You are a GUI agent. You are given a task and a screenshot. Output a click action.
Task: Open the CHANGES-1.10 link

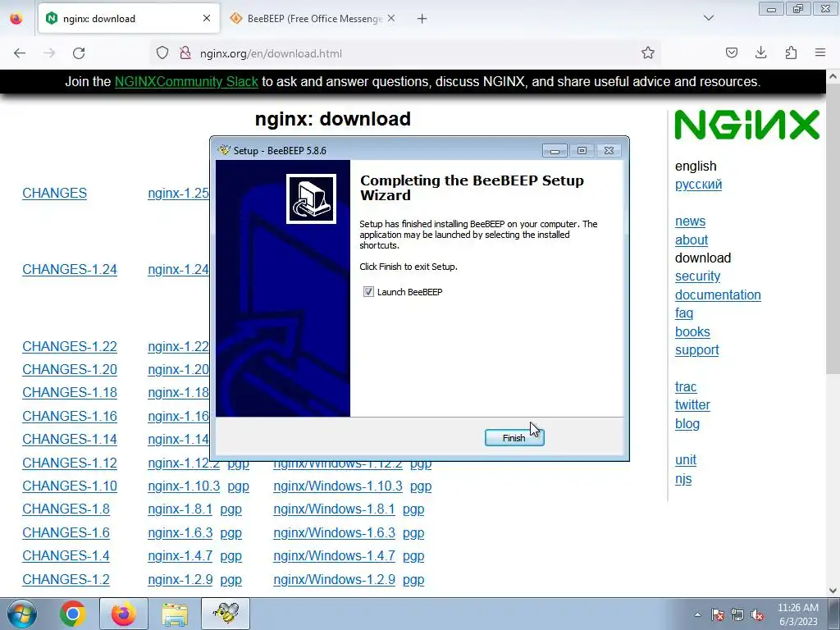coord(70,486)
